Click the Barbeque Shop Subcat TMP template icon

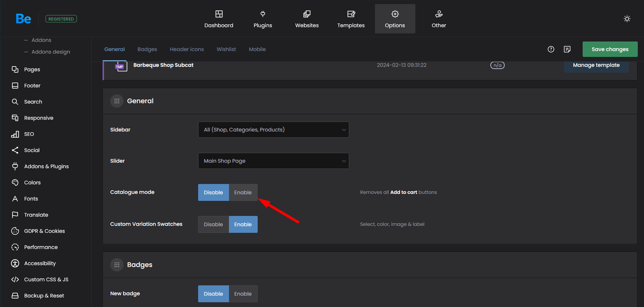point(121,66)
